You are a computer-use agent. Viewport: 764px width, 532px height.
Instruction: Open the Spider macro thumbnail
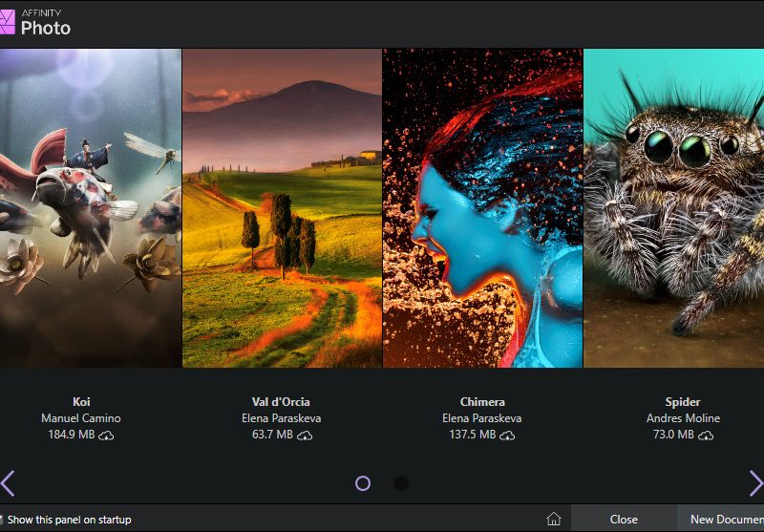[x=674, y=208]
